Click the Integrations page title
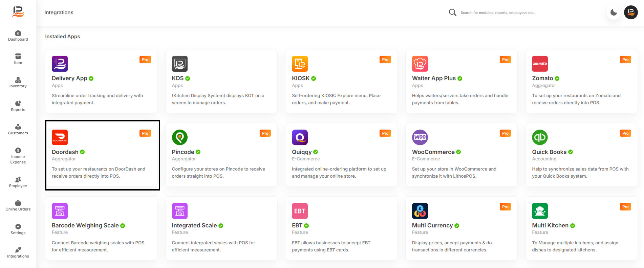This screenshot has height=268, width=644. pyautogui.click(x=59, y=13)
